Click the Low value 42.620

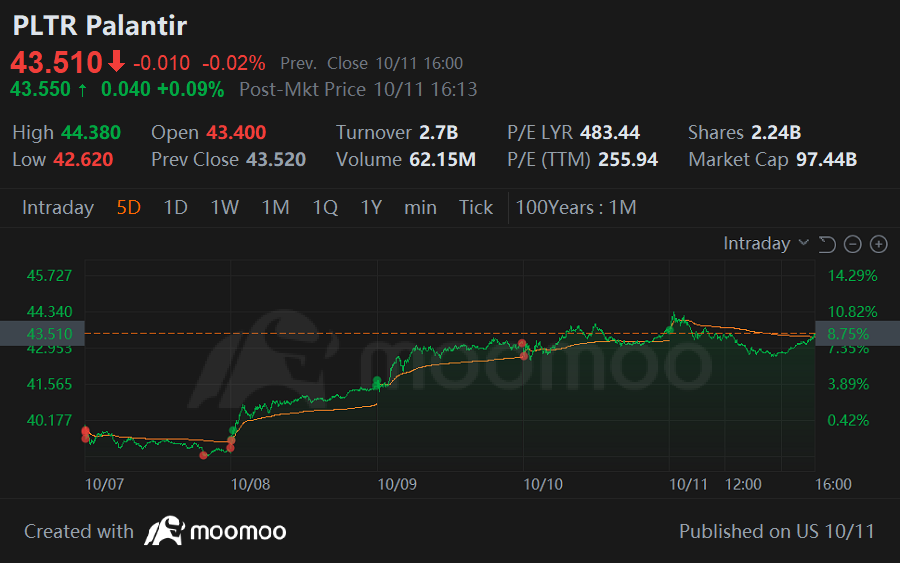tap(83, 160)
